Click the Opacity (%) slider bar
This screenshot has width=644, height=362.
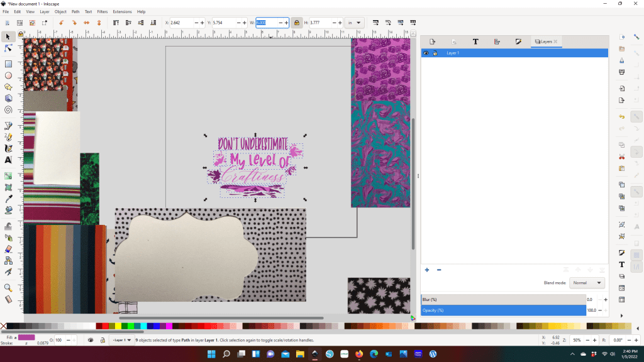(503, 310)
